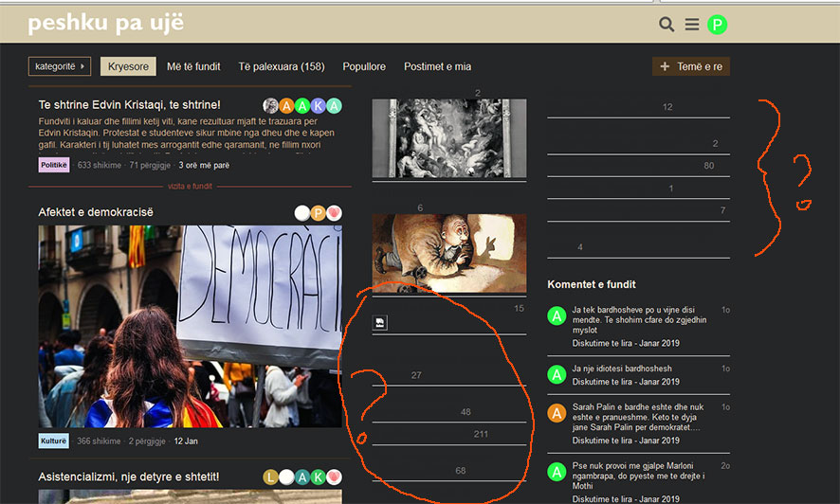Open the Afektet e demokracisë topic title

point(96,212)
